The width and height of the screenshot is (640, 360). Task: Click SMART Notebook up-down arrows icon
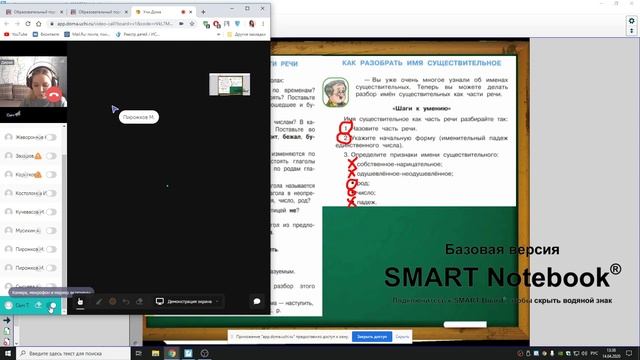coord(631,31)
